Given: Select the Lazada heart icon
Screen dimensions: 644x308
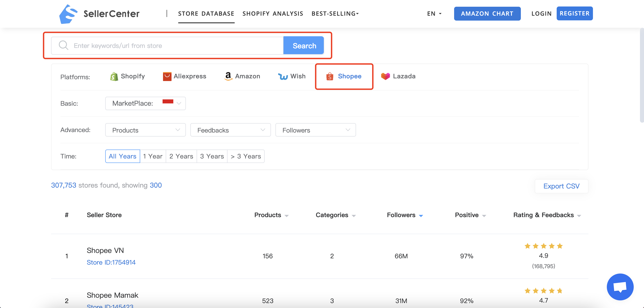Looking at the screenshot, I should pos(385,76).
